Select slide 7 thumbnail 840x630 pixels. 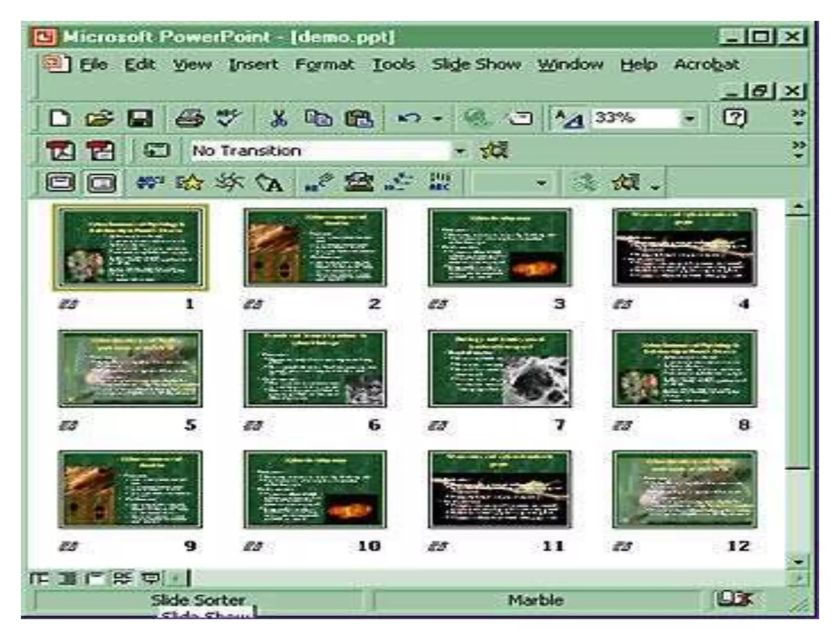[x=499, y=369]
